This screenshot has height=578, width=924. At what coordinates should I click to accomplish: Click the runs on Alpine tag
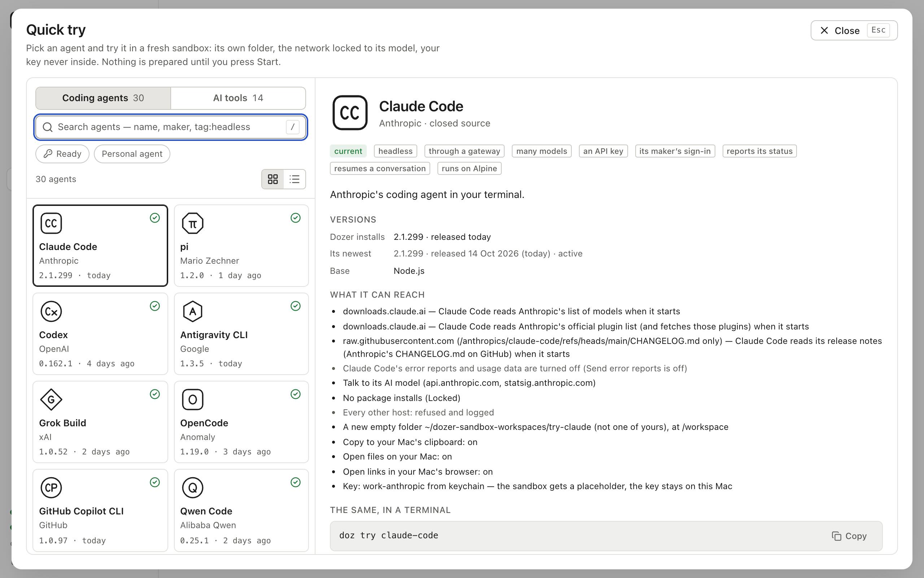469,169
